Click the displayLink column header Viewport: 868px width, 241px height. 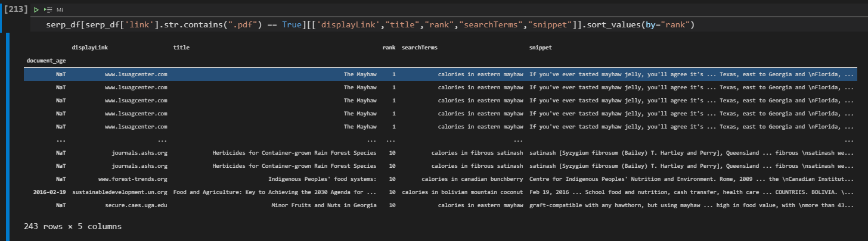[x=89, y=47]
